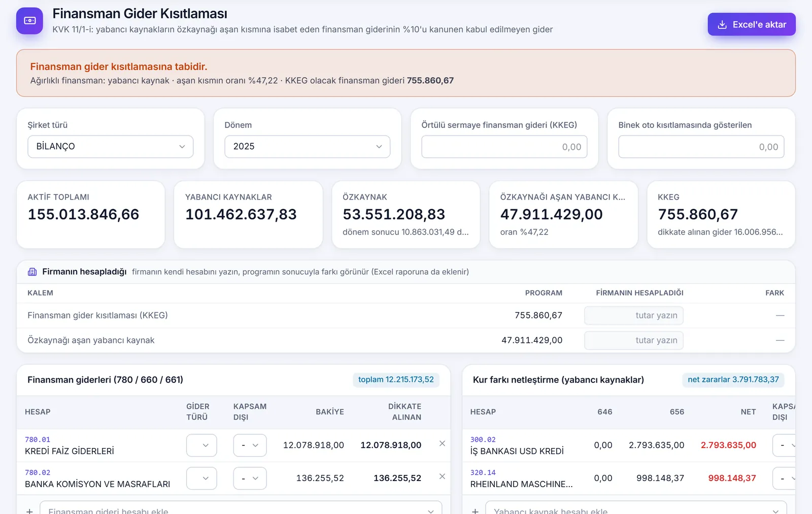This screenshot has width=812, height=514.
Task: Click the FİRMANIN HESAPLADIĞI column header
Action: click(639, 293)
